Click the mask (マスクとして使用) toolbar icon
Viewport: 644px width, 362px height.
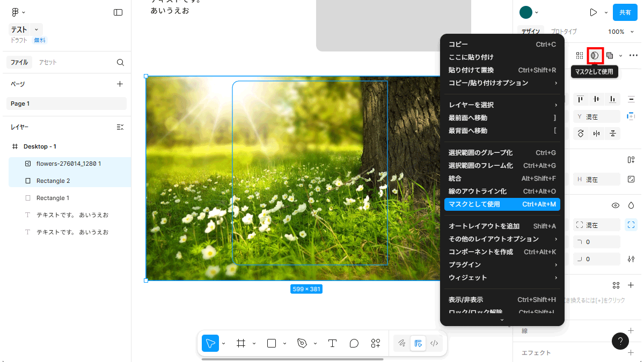pyautogui.click(x=595, y=55)
